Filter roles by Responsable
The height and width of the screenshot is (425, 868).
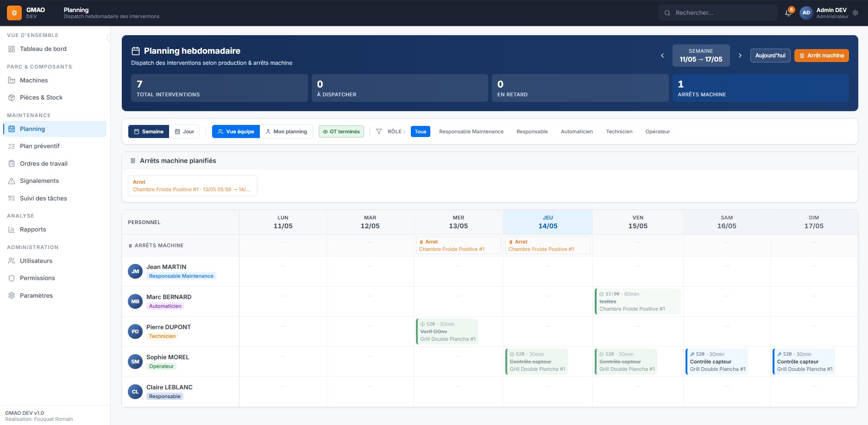pos(532,131)
